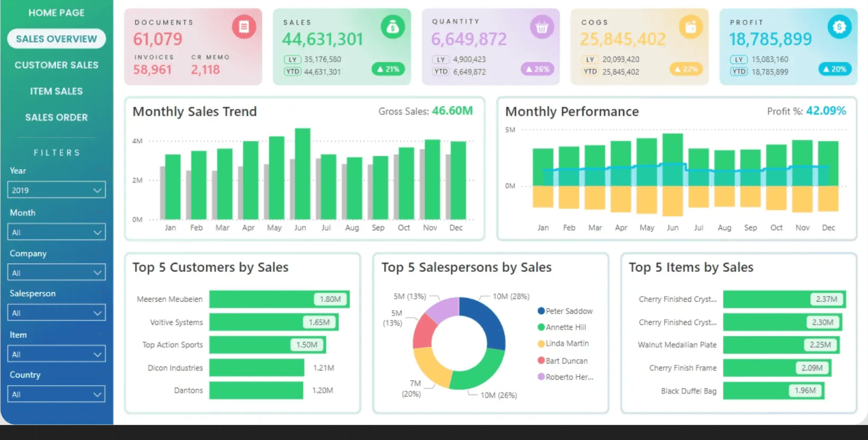Click Dantons sales bar
Image resolution: width=868 pixels, height=440 pixels.
[256, 390]
